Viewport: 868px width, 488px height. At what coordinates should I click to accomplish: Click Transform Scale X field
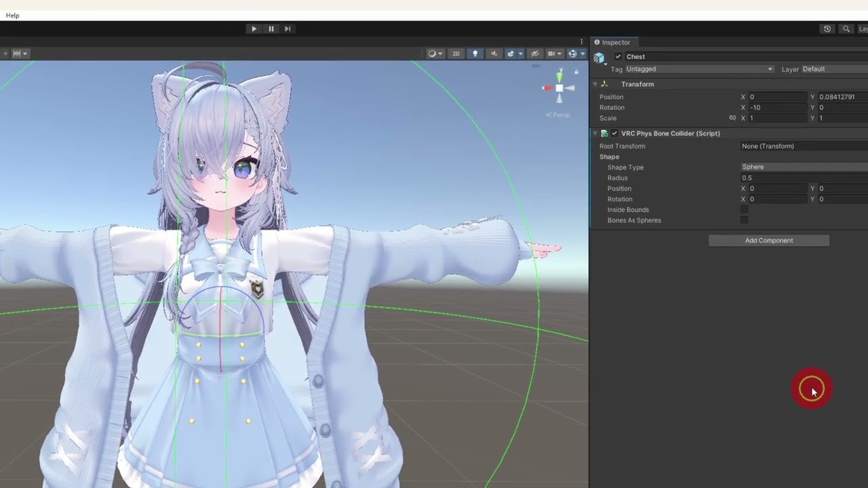[778, 118]
